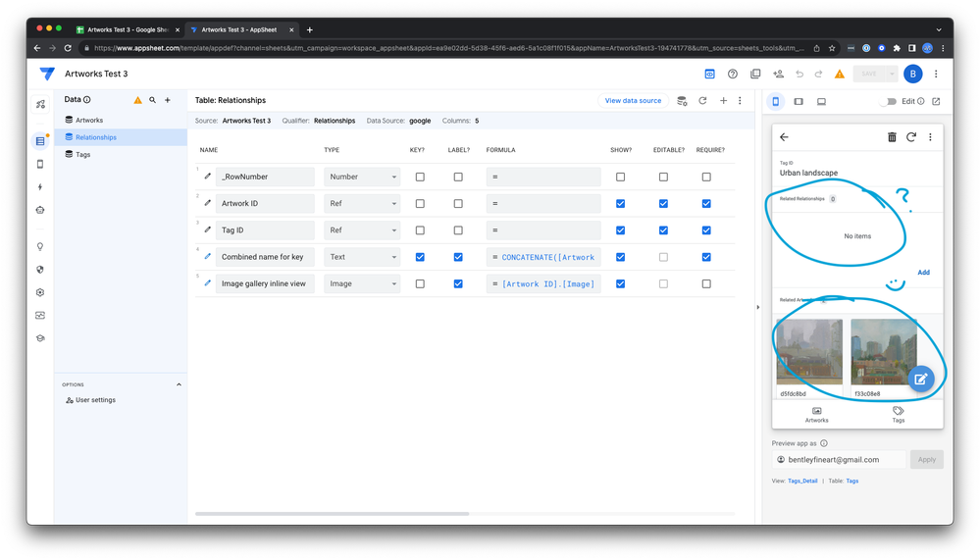The width and height of the screenshot is (980, 560).
Task: Open Tags_Detail view link
Action: tap(802, 481)
